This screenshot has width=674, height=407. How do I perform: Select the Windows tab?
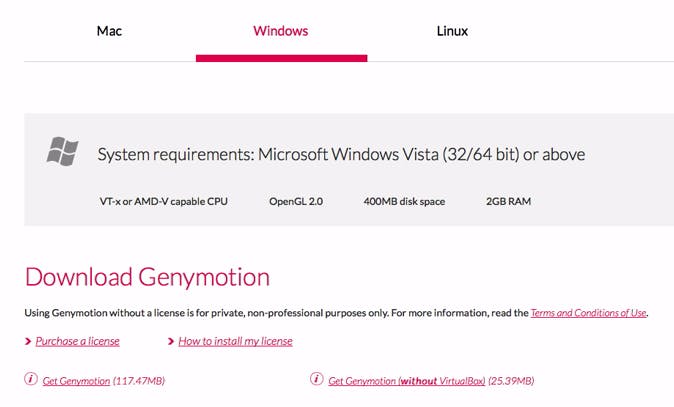pyautogui.click(x=281, y=31)
